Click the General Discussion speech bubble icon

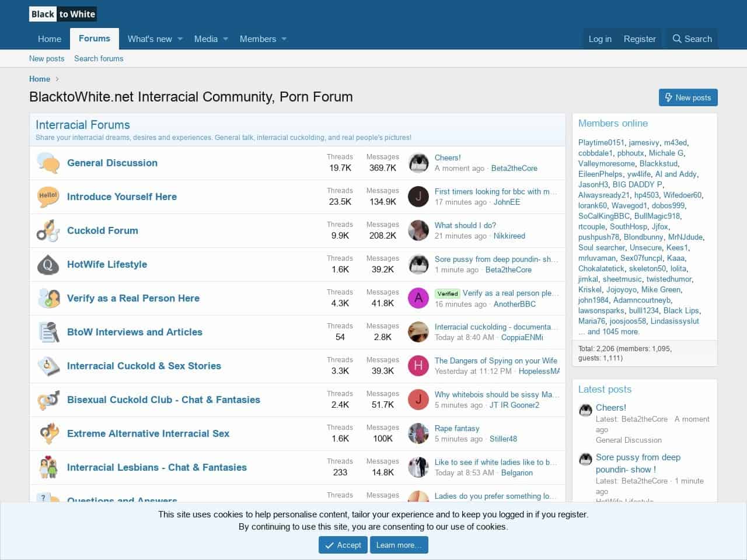tap(48, 163)
